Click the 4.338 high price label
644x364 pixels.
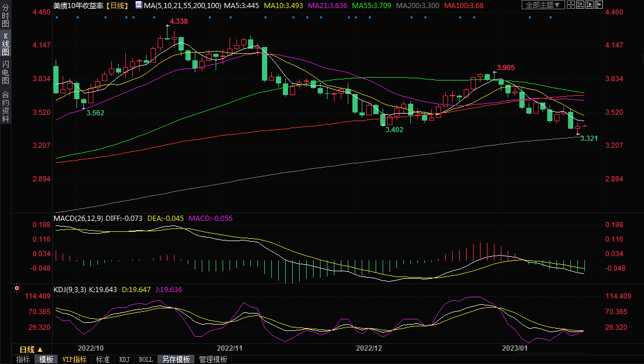(179, 21)
